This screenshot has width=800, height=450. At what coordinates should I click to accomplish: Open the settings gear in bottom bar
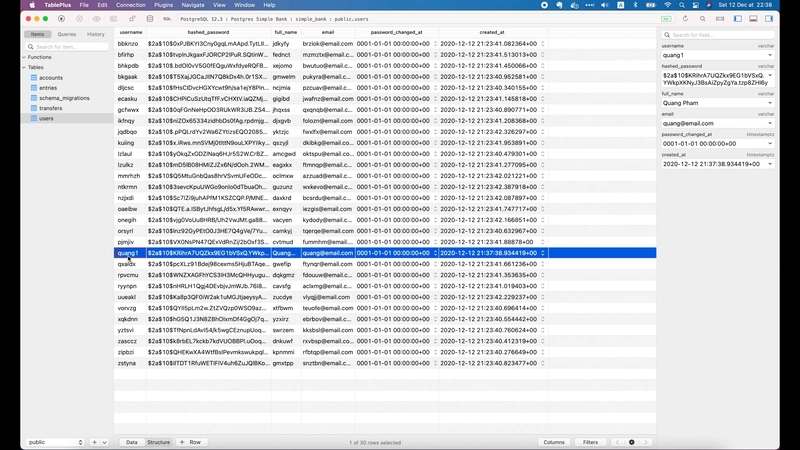(632, 442)
